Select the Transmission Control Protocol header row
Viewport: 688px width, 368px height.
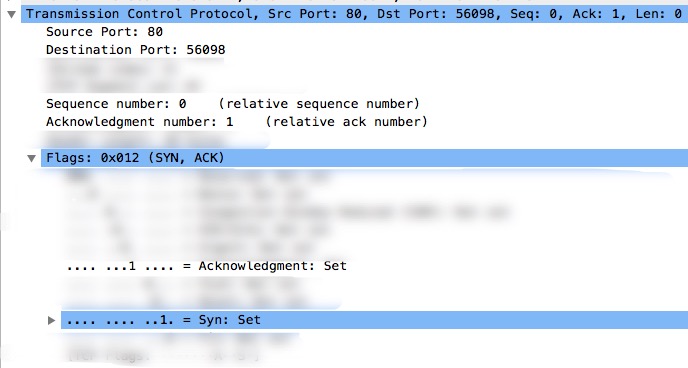(354, 14)
